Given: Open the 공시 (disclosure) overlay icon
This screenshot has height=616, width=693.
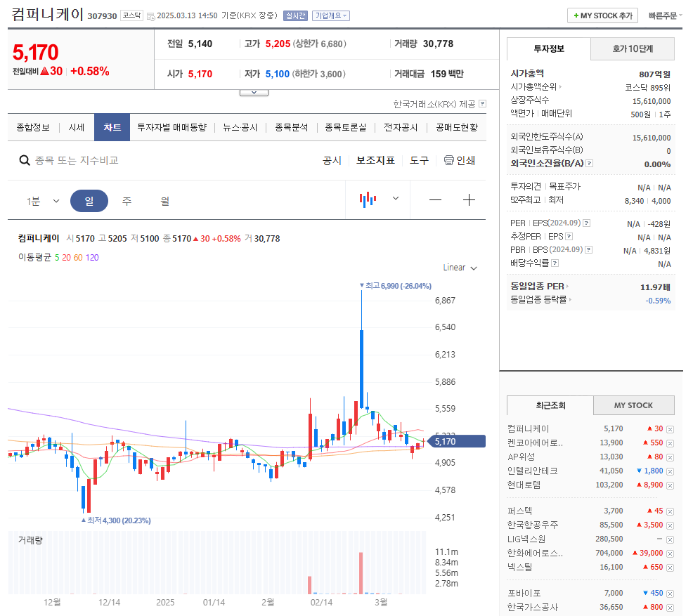Looking at the screenshot, I should [x=331, y=160].
